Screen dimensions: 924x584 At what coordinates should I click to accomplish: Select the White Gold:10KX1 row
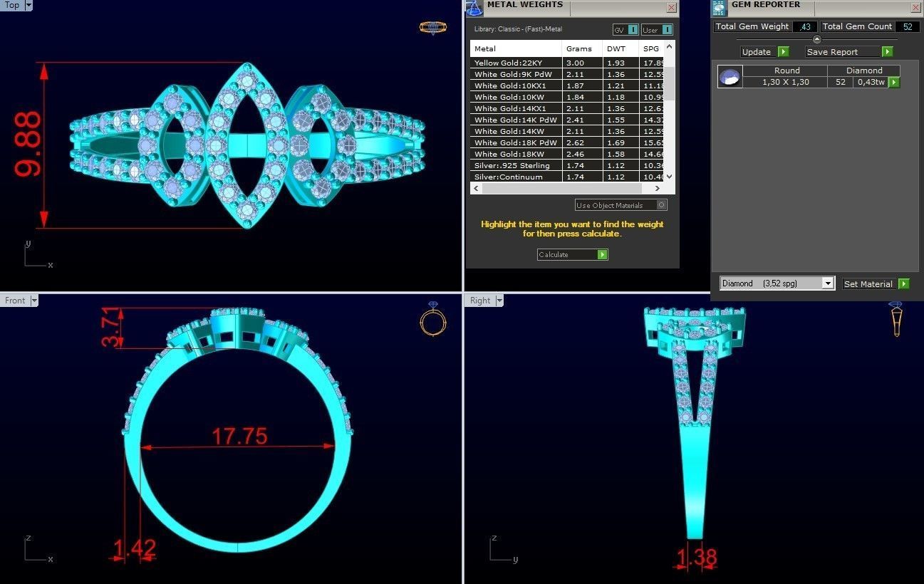[x=567, y=85]
